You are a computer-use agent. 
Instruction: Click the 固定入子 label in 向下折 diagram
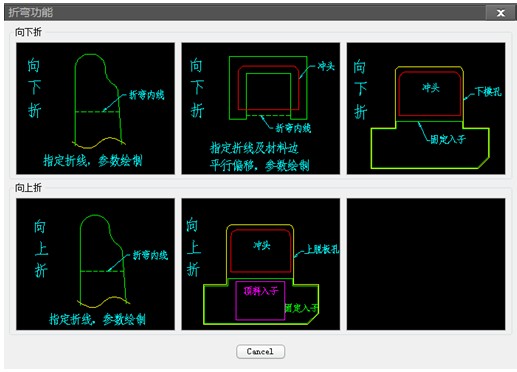click(448, 139)
